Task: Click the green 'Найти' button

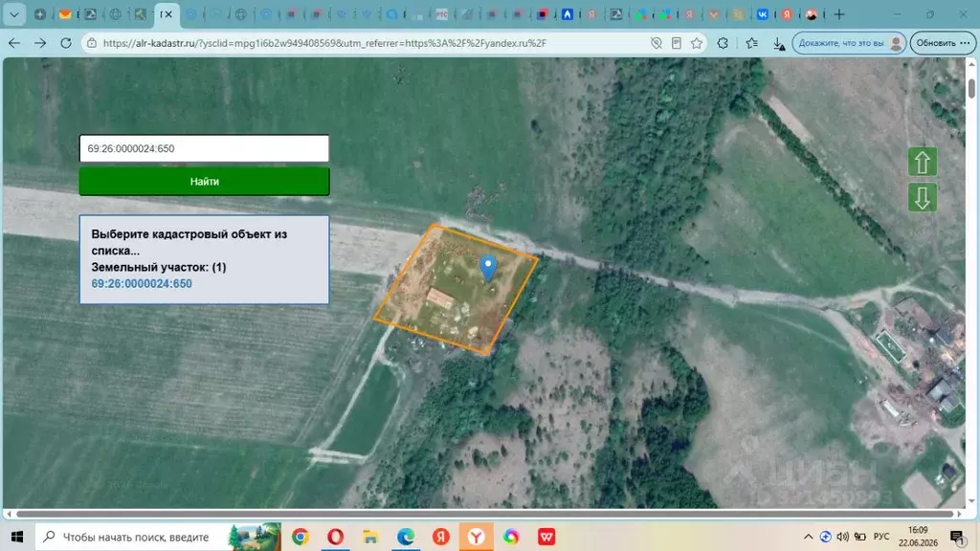Action: 205,181
